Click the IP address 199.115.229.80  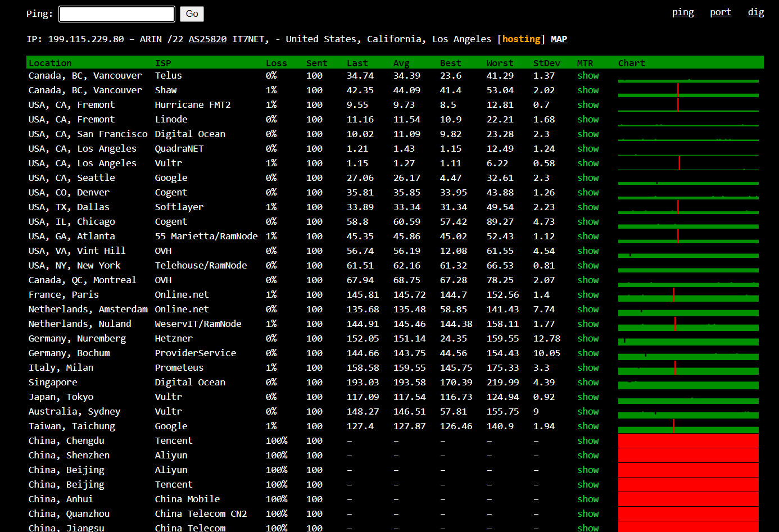tap(86, 39)
